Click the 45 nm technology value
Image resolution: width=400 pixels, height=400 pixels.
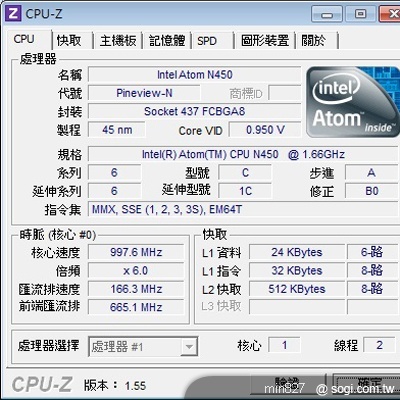pyautogui.click(x=117, y=130)
